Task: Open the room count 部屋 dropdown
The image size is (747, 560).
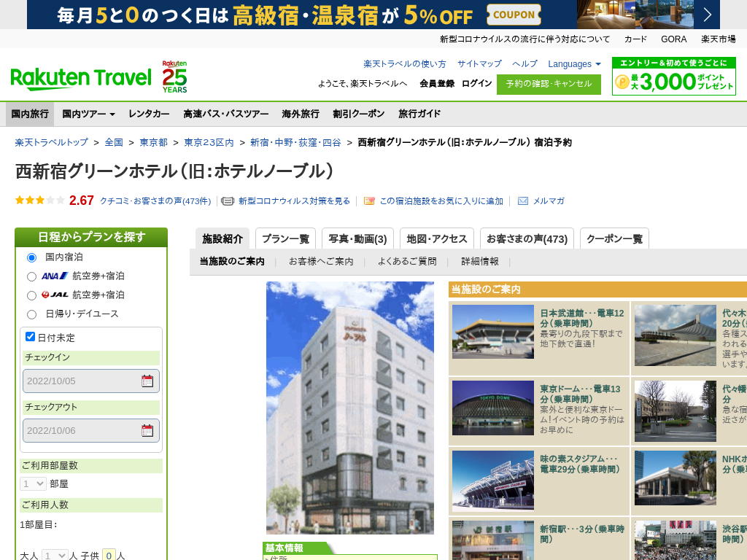Action: click(33, 484)
